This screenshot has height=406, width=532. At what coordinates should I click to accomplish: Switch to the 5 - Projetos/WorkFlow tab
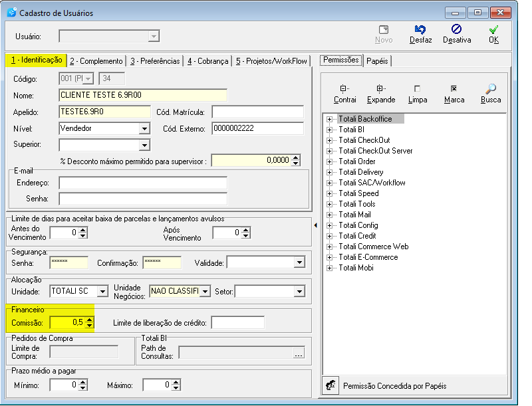271,61
